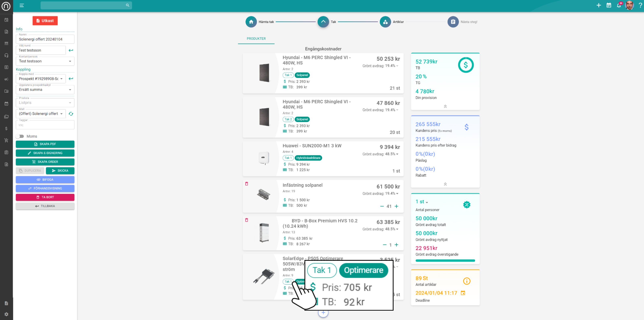Add a new product with plus circle
The image size is (644, 320).
pos(323,312)
